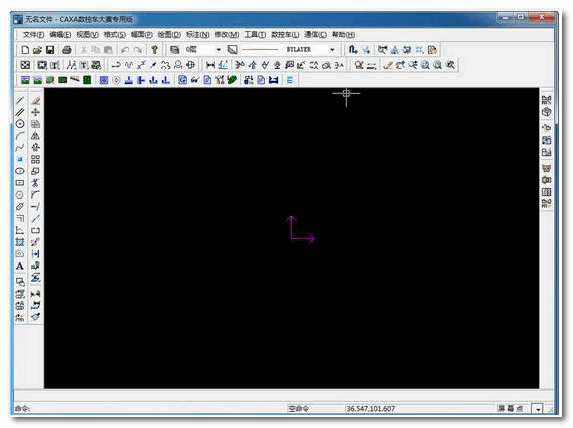Image resolution: width=573 pixels, height=428 pixels.
Task: Select the Ellipse drawing tool
Action: click(20, 171)
